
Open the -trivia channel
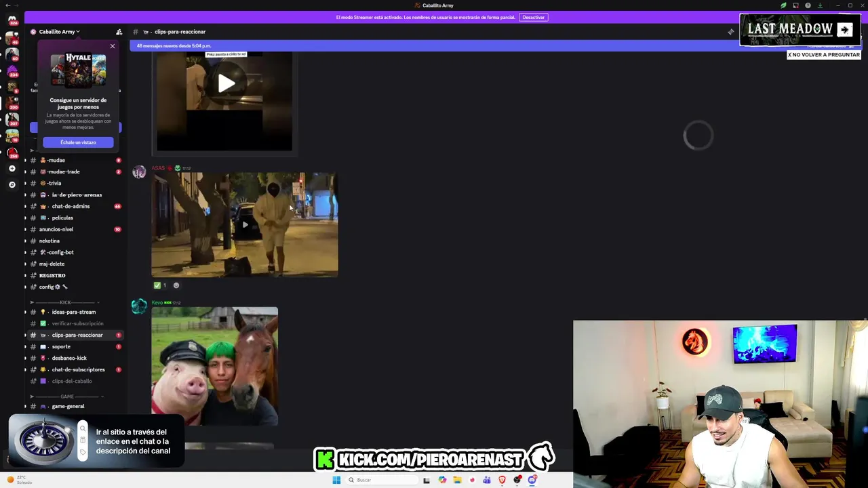click(x=75, y=183)
